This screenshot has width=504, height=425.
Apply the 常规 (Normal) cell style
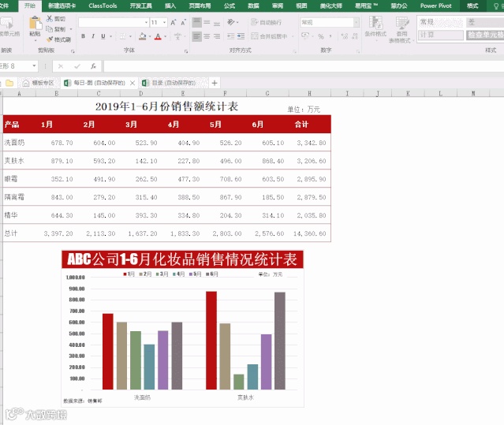point(440,22)
